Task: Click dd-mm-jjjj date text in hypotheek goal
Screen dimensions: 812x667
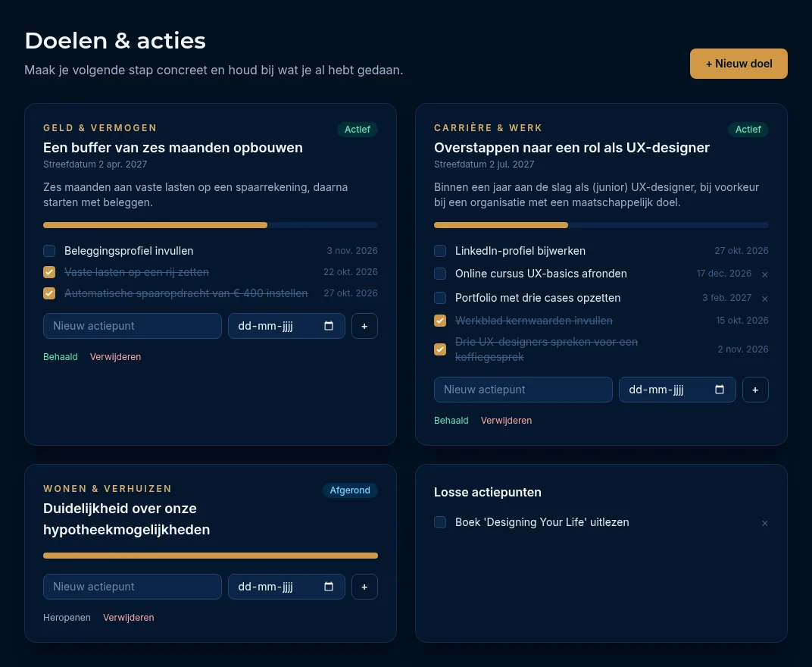Action: (265, 587)
